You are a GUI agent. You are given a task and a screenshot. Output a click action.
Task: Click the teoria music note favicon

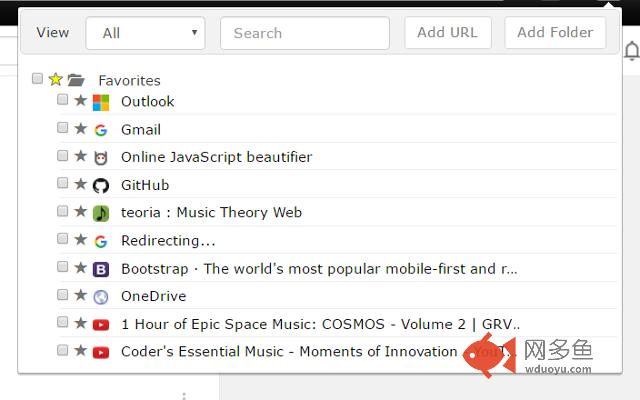[101, 213]
